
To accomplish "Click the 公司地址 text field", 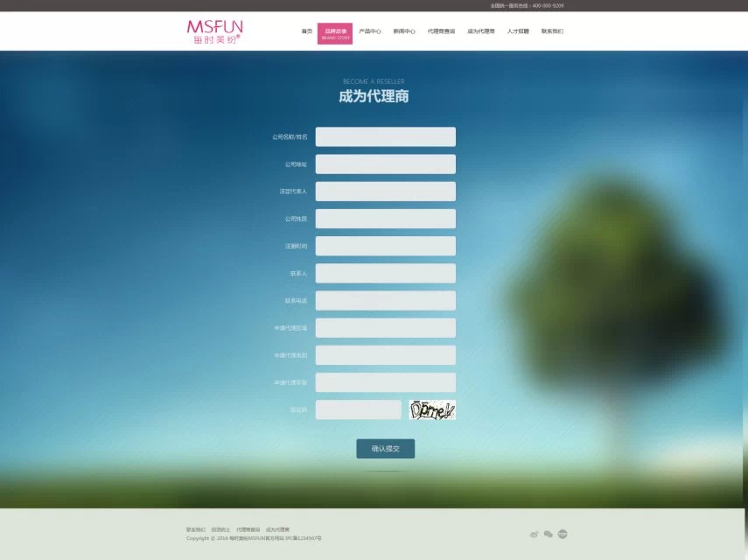I will click(x=385, y=164).
